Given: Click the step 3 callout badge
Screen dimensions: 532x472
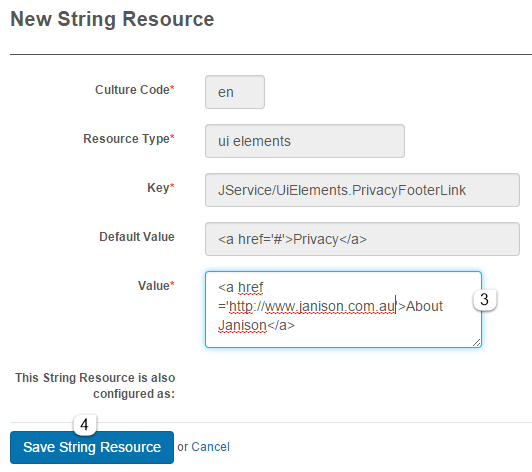Looking at the screenshot, I should tap(484, 299).
